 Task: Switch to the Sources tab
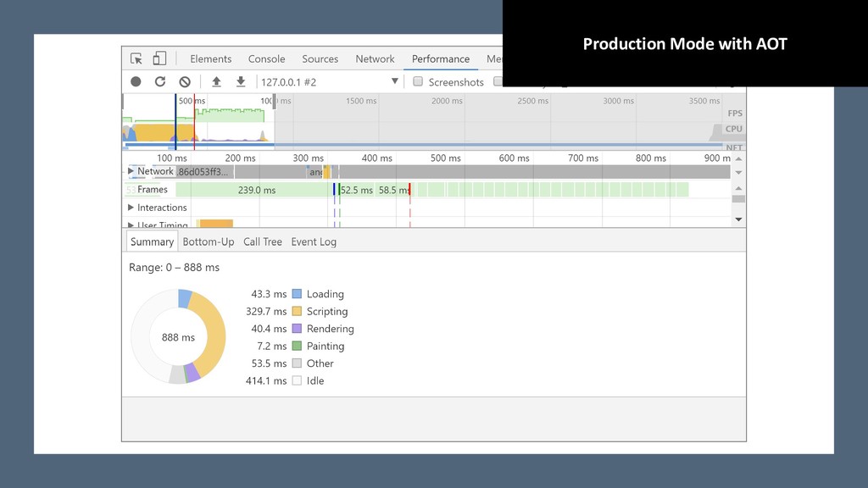pyautogui.click(x=320, y=58)
